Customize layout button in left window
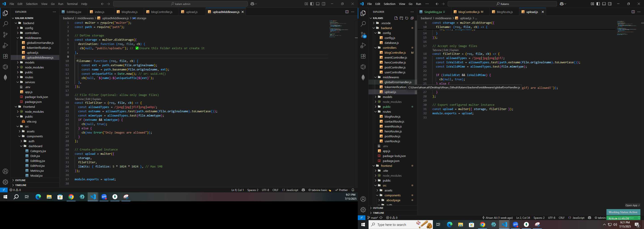The width and height of the screenshot is (644, 229). pos(306,4)
